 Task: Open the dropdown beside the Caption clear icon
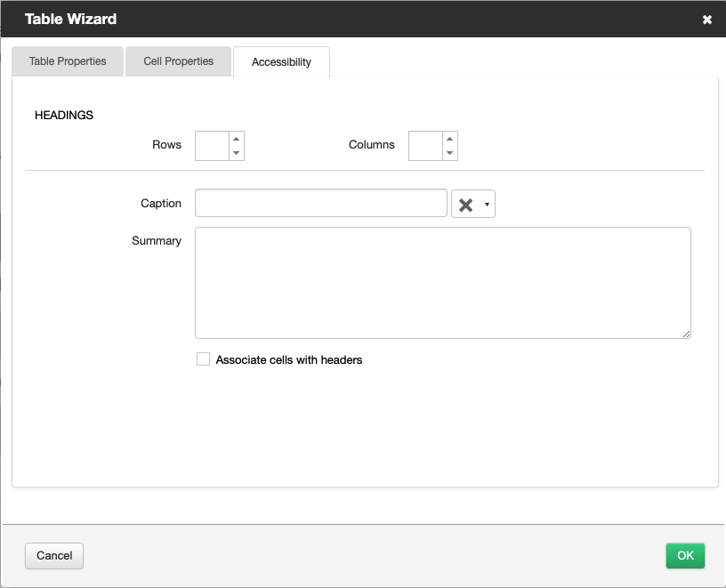(x=485, y=204)
